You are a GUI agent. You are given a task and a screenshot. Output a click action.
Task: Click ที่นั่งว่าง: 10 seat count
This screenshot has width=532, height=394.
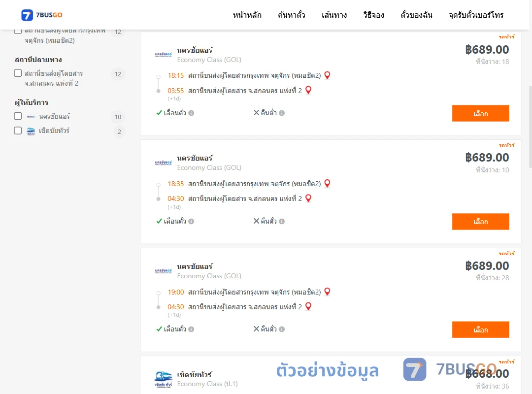click(x=492, y=170)
